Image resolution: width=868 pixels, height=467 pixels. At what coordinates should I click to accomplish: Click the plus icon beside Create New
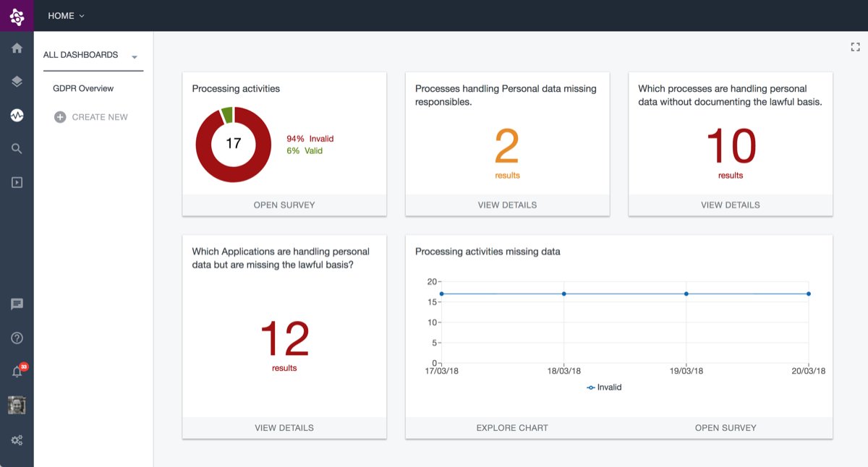[60, 117]
